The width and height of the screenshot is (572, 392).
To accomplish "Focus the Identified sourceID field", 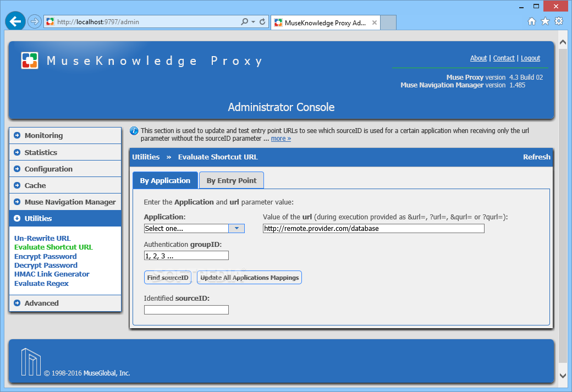I will click(x=186, y=310).
